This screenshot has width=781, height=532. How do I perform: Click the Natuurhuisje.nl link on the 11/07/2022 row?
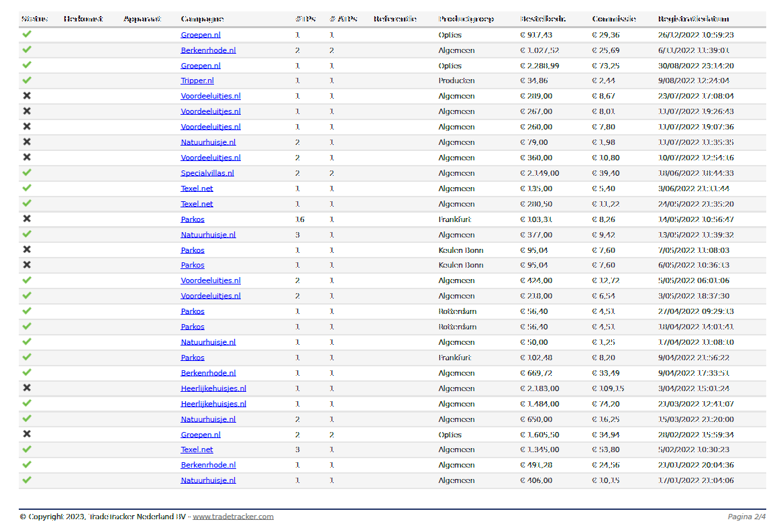pyautogui.click(x=208, y=142)
